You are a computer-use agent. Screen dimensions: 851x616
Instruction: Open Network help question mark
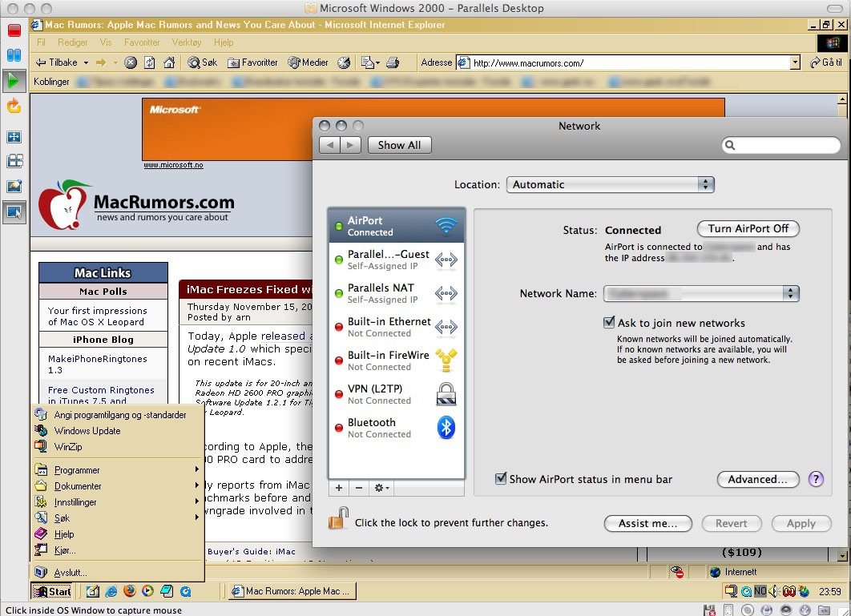point(816,479)
